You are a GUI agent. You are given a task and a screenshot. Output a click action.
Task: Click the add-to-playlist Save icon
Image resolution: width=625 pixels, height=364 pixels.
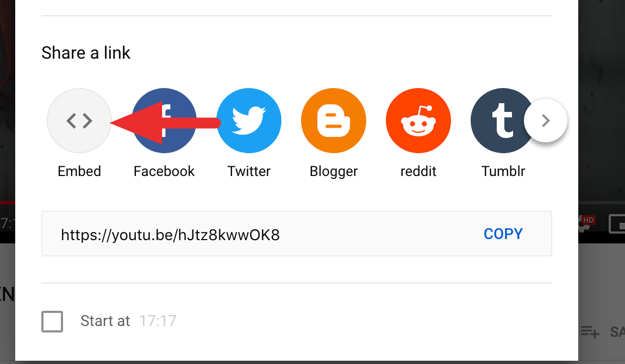pyautogui.click(x=590, y=331)
